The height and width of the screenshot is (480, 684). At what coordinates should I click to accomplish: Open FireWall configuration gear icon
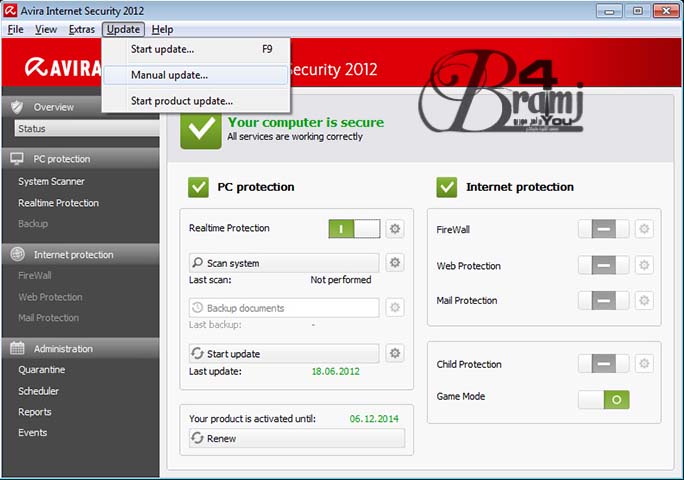pyautogui.click(x=644, y=229)
